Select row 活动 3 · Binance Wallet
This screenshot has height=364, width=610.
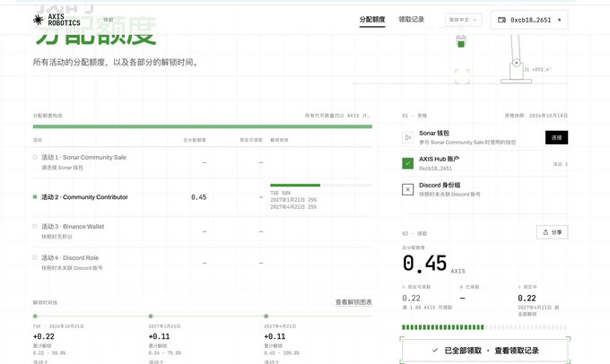point(203,231)
